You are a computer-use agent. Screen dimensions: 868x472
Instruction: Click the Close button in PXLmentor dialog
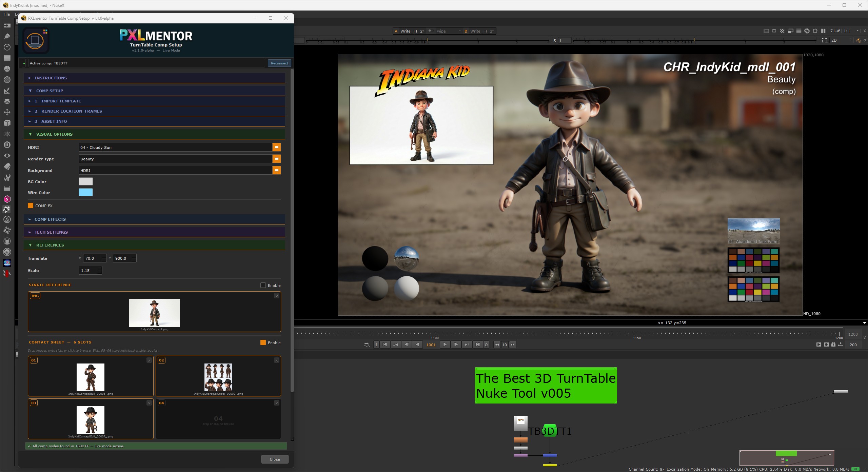[x=275, y=459]
